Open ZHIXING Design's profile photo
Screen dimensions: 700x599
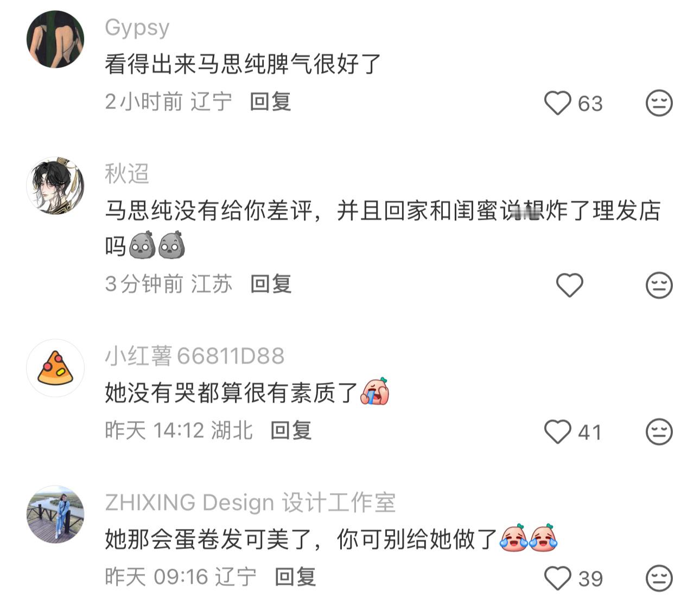(x=55, y=514)
